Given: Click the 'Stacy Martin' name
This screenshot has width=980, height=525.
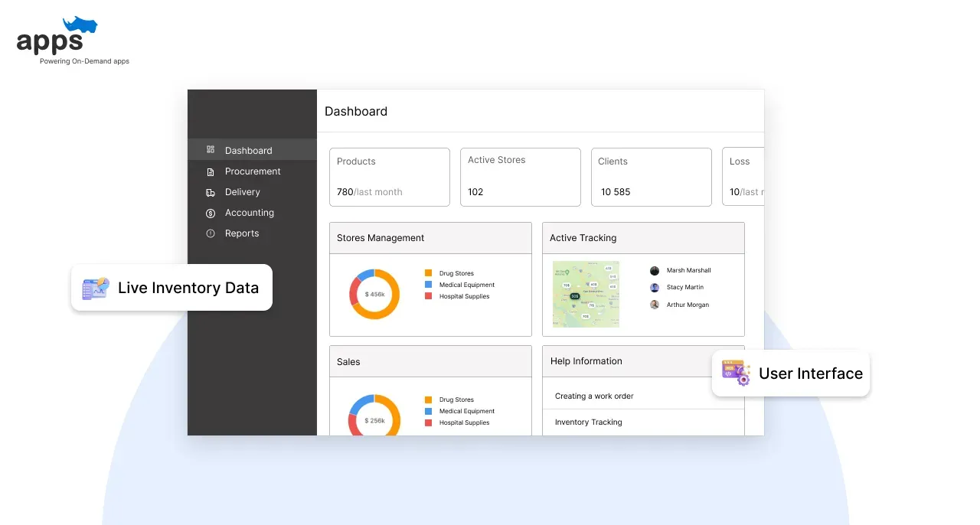Looking at the screenshot, I should click(x=685, y=288).
